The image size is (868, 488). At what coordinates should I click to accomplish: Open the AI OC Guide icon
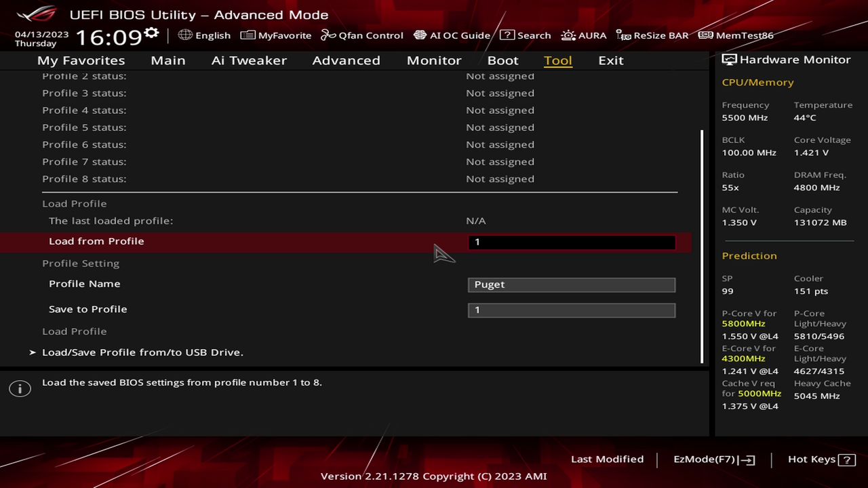420,35
